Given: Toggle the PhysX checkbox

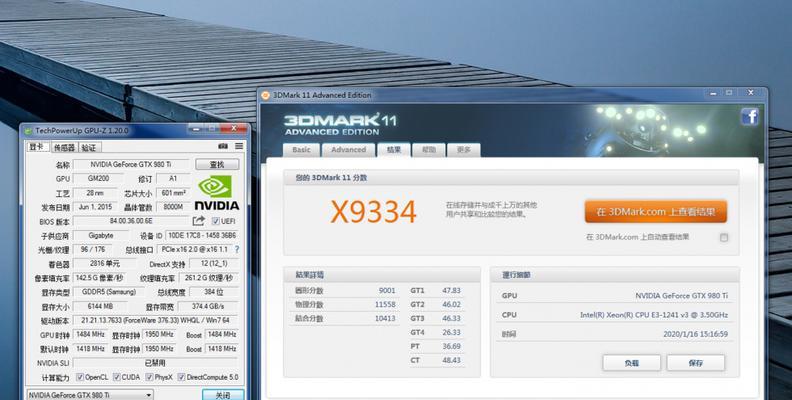Looking at the screenshot, I should coord(150,377).
